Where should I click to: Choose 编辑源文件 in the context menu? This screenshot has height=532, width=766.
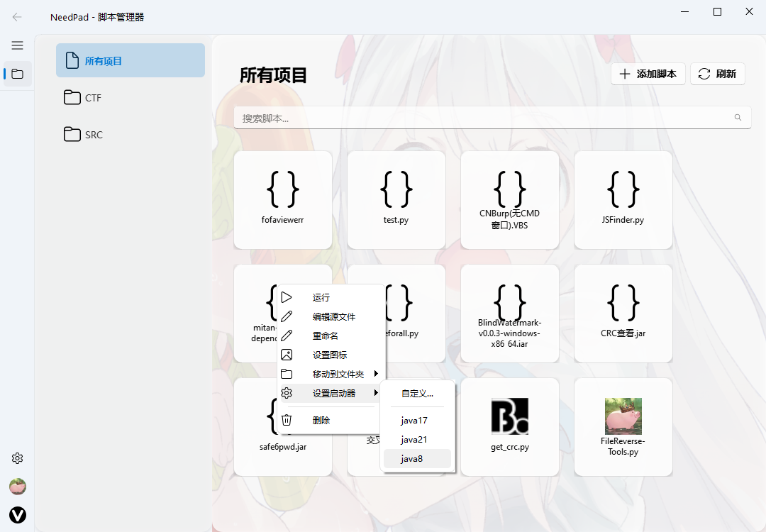click(x=333, y=316)
